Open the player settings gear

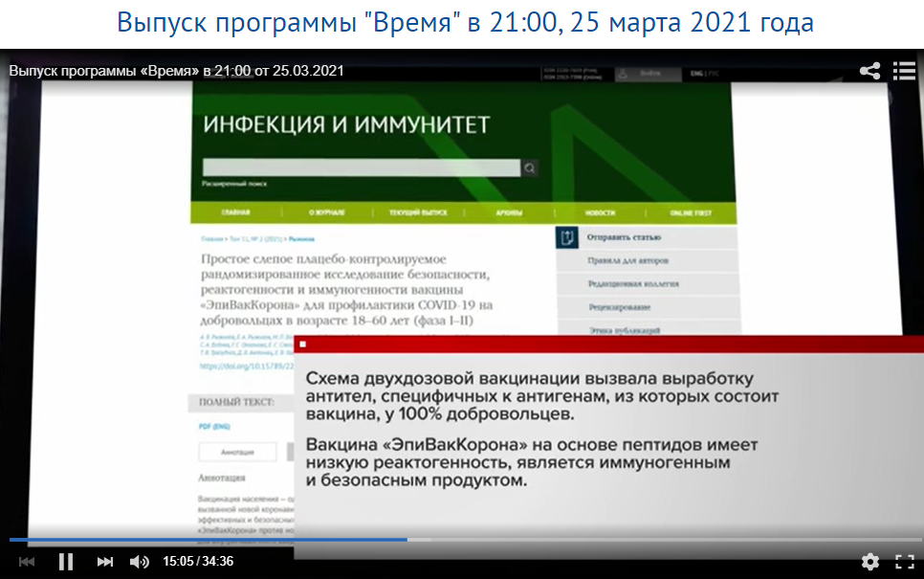coord(869,562)
